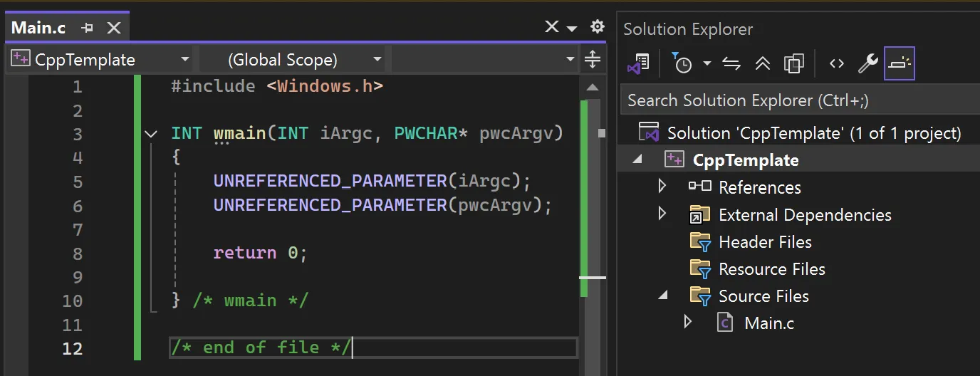Expand the Main.c file node
The image size is (980, 376).
[x=688, y=322]
